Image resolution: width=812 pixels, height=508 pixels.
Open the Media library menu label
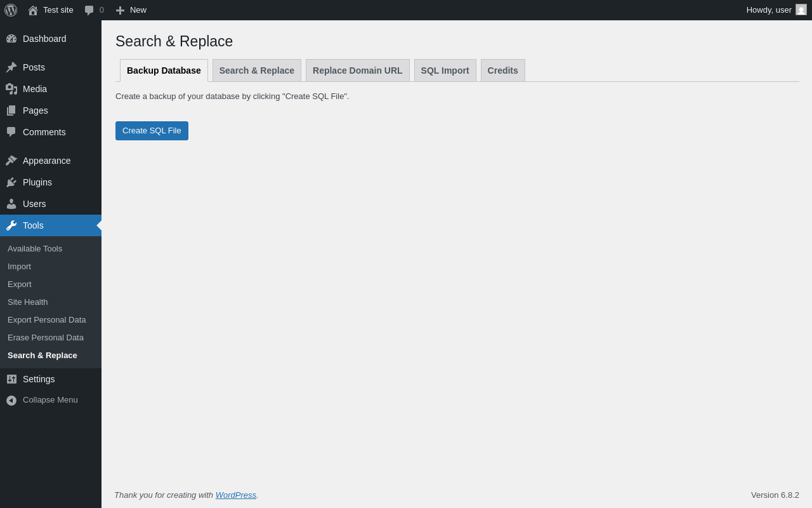click(x=35, y=89)
